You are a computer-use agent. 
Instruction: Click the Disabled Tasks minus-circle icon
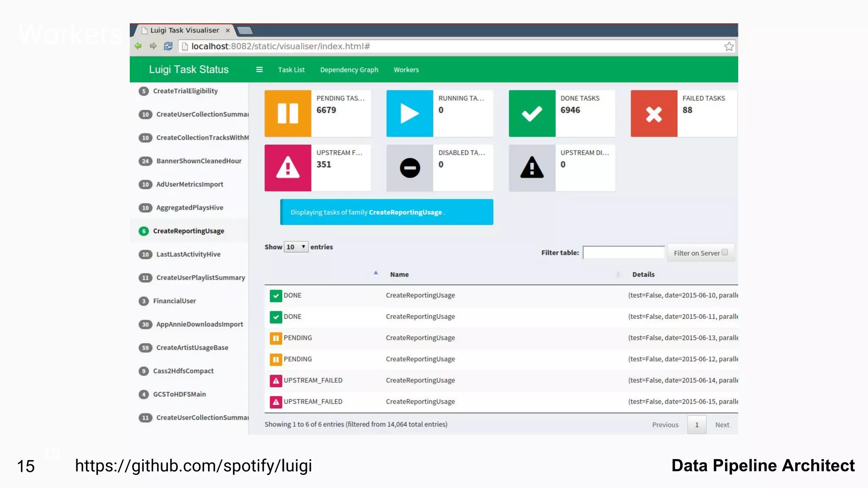(409, 168)
